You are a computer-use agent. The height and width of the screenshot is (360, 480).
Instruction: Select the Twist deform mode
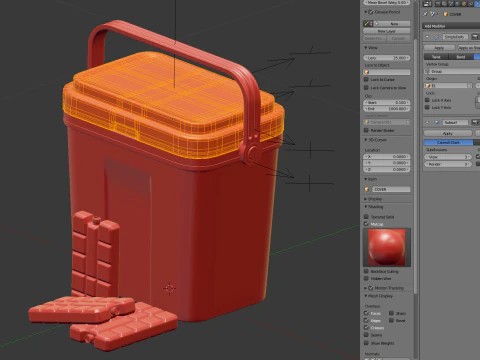coord(436,57)
